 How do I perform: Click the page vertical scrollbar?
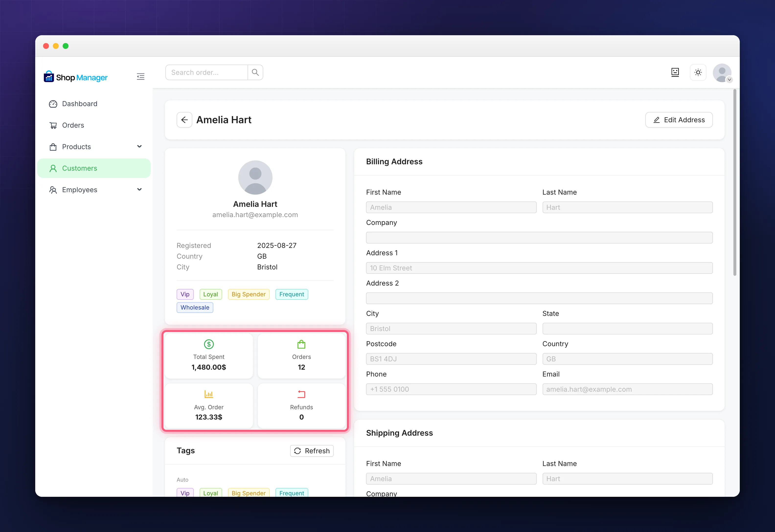(735, 182)
